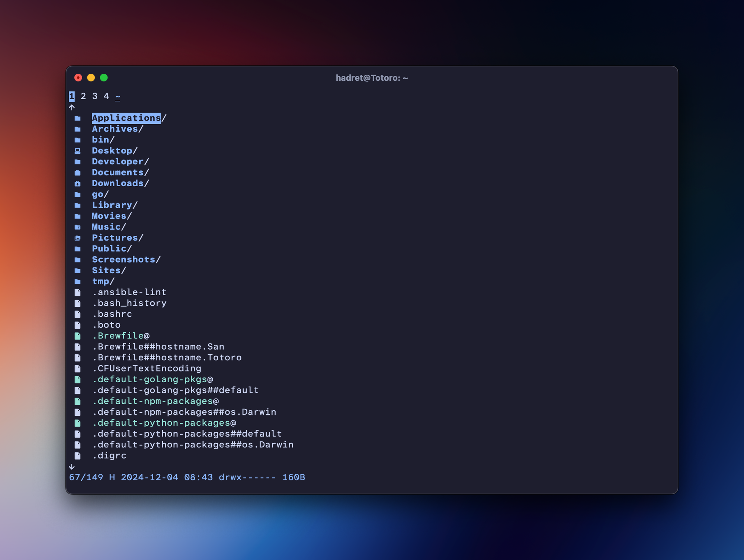Click the Music folder icon
This screenshot has height=560, width=744.
click(77, 227)
